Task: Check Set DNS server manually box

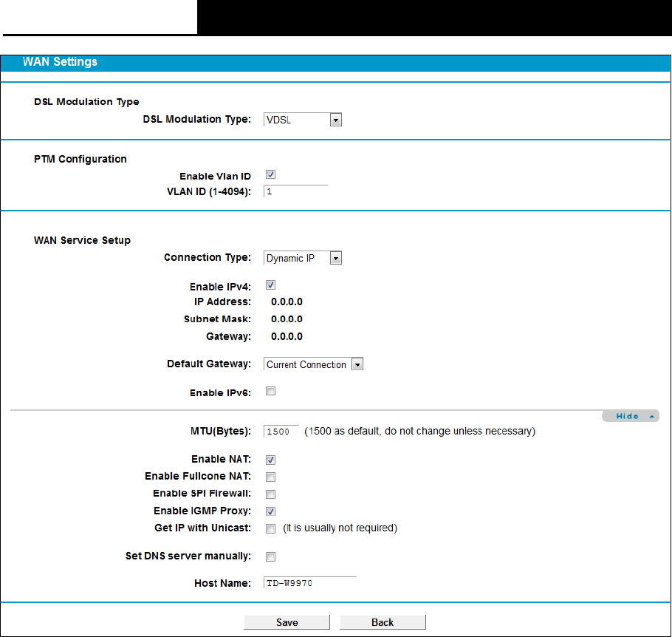Action: tap(270, 556)
